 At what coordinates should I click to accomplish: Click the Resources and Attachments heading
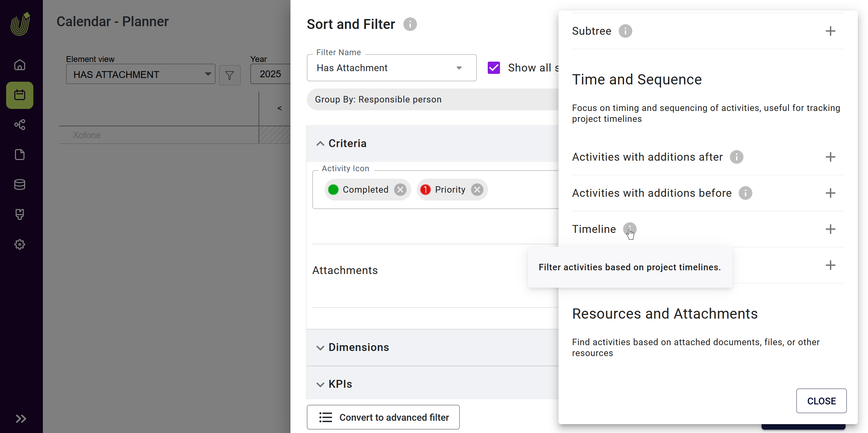tap(665, 314)
